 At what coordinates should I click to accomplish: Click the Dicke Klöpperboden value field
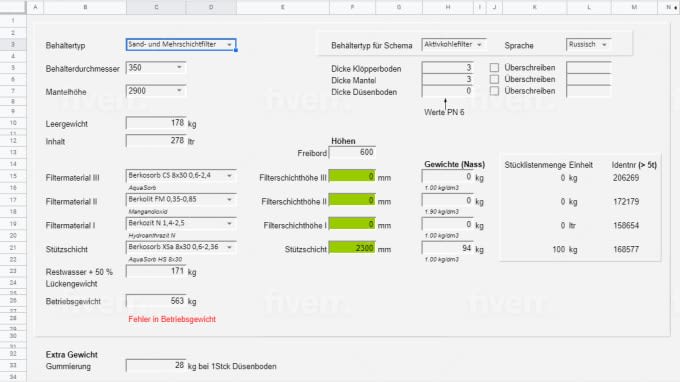[x=447, y=68]
